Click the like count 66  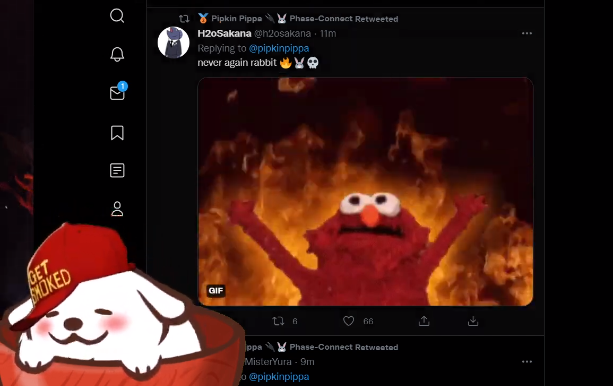pyautogui.click(x=368, y=321)
